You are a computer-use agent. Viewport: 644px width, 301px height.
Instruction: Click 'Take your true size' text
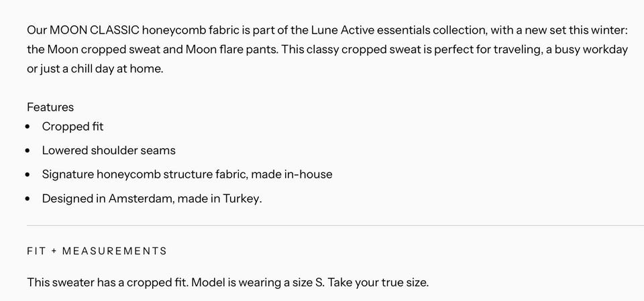point(378,283)
